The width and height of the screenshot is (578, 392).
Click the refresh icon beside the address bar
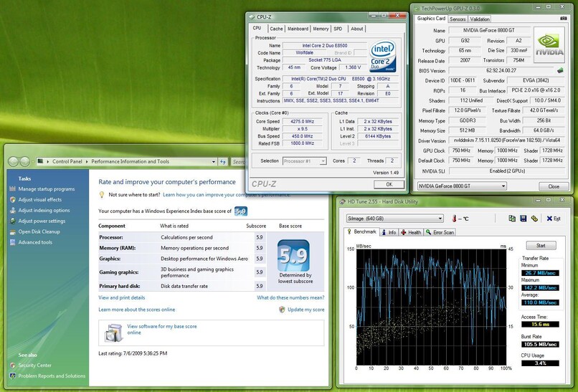[222, 161]
